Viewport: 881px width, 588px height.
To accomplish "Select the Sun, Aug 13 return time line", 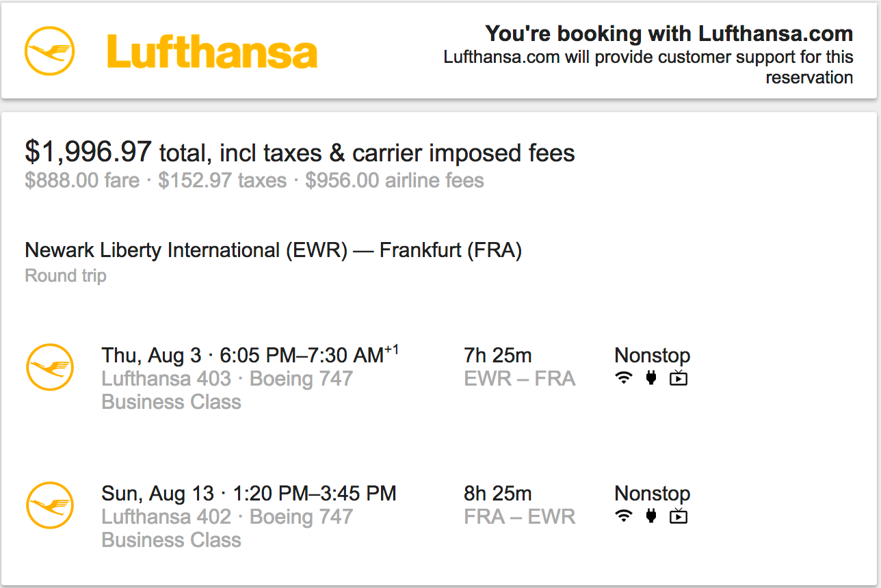I will (x=249, y=494).
